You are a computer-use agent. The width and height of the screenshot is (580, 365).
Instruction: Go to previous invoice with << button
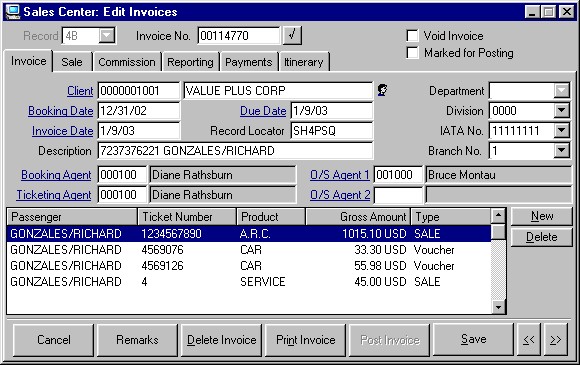coord(529,339)
